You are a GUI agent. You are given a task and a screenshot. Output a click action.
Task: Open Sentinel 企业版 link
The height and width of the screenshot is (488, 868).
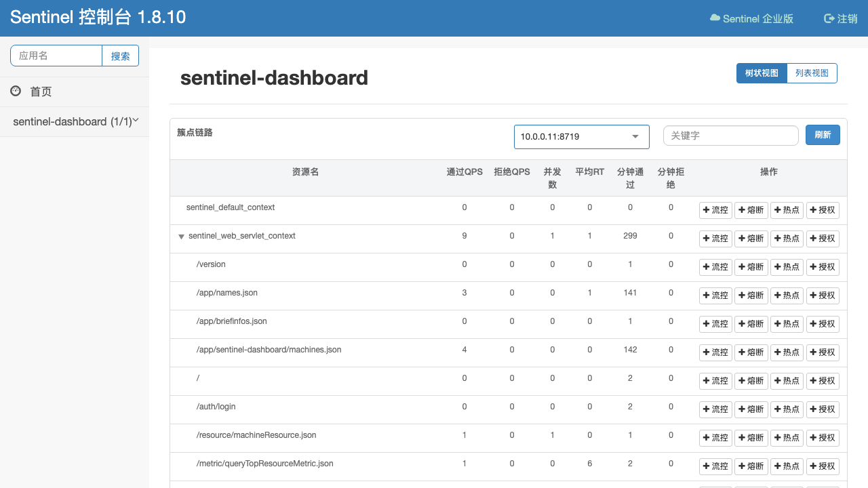[x=751, y=18]
